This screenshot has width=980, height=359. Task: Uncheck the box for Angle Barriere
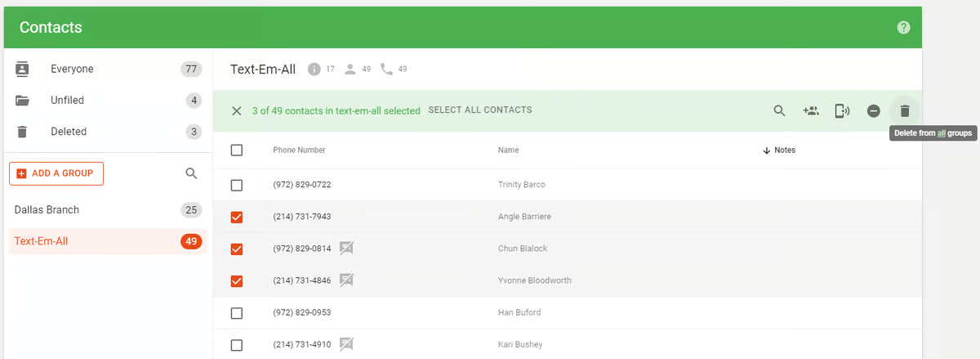coord(237,217)
